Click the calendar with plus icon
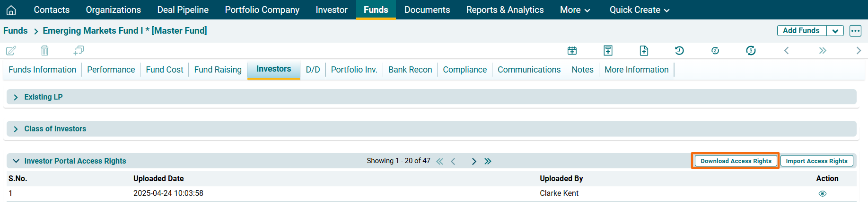Viewport: 868px width, 202px height. pyautogui.click(x=572, y=50)
